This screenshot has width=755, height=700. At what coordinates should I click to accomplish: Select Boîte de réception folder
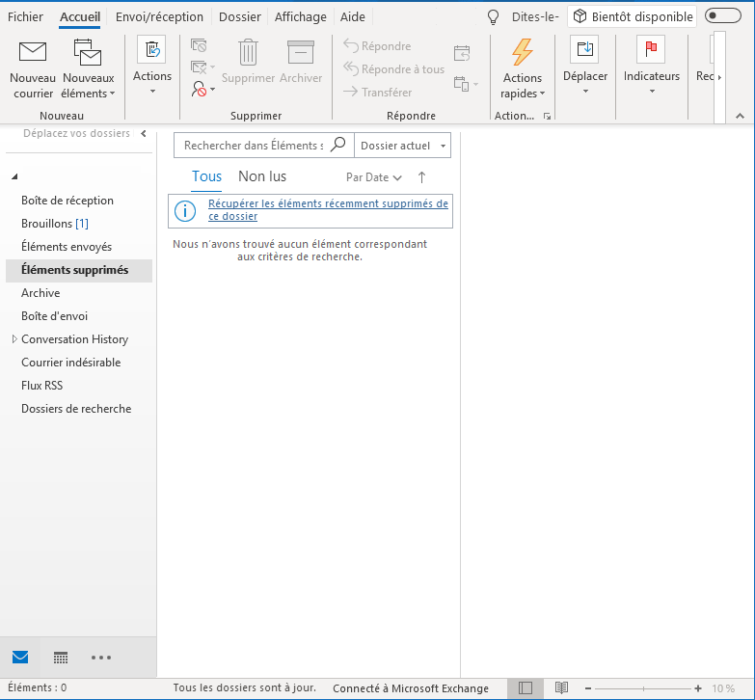67,201
